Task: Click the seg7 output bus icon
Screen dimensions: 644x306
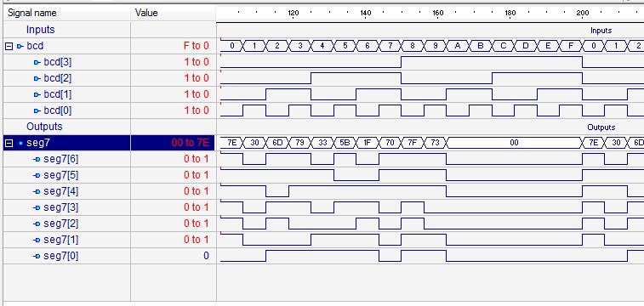Action: (20, 144)
